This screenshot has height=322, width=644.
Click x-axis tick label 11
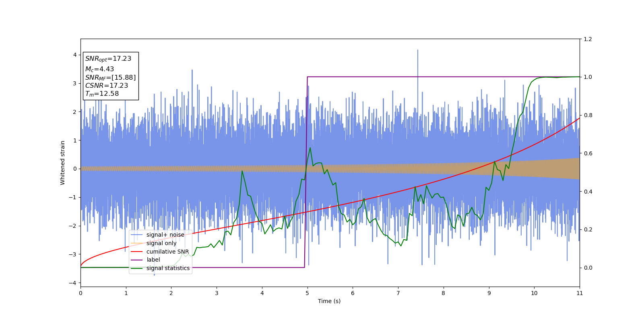[x=580, y=293]
